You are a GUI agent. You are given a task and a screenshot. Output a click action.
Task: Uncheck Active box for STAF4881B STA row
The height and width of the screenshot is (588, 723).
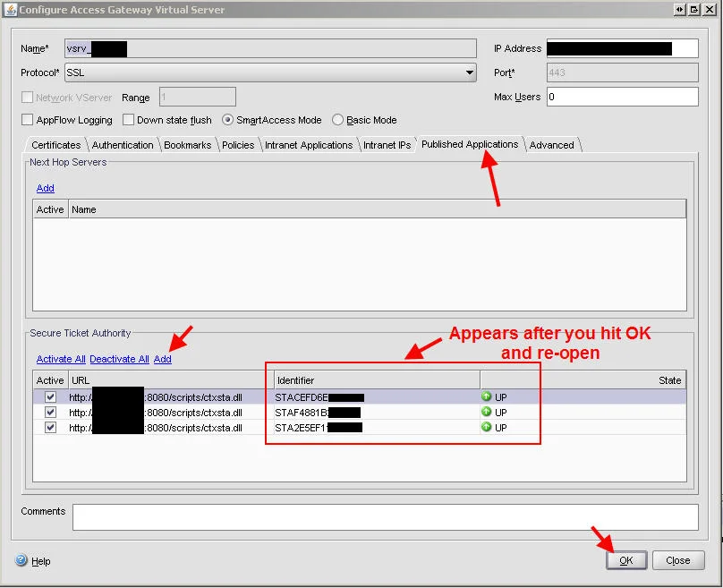[x=50, y=413]
